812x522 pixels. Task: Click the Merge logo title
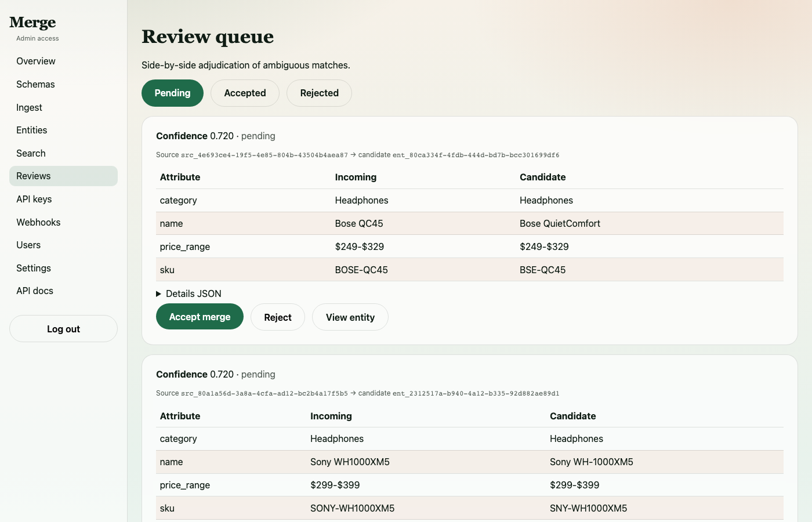tap(32, 23)
